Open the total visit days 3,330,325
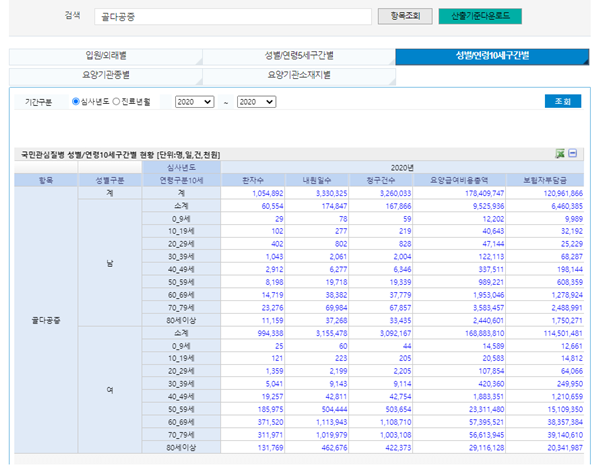This screenshot has height=469, width=600. (x=331, y=194)
